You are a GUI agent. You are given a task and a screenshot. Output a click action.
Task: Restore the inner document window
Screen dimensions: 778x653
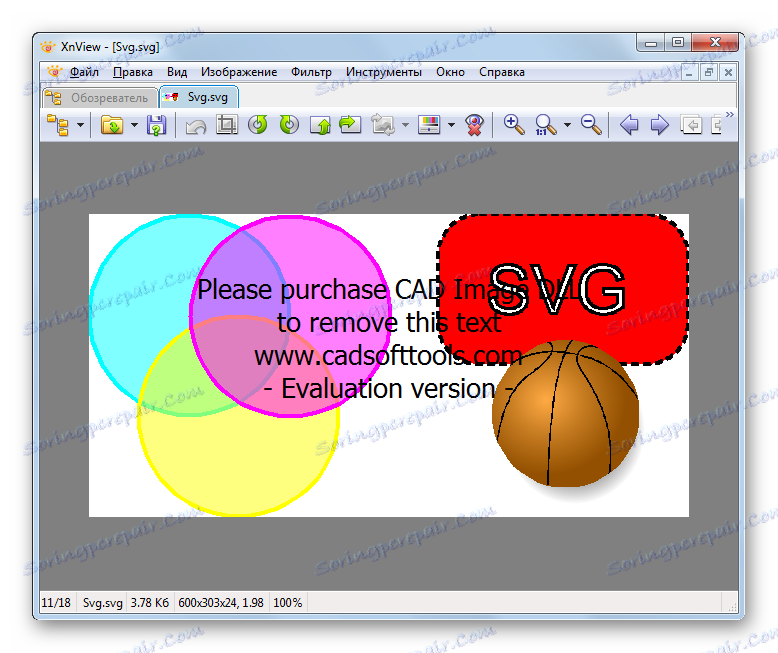point(709,73)
